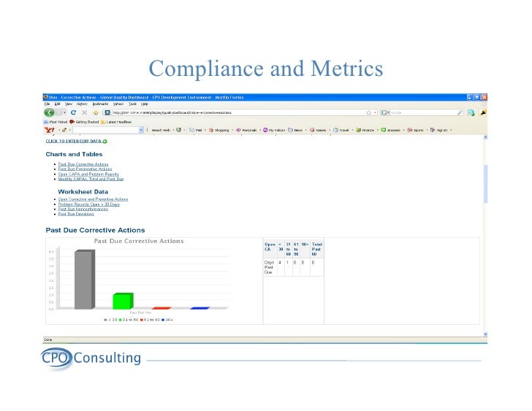This screenshot has width=532, height=411.
Task: Open the Help menu
Action: tap(145, 104)
